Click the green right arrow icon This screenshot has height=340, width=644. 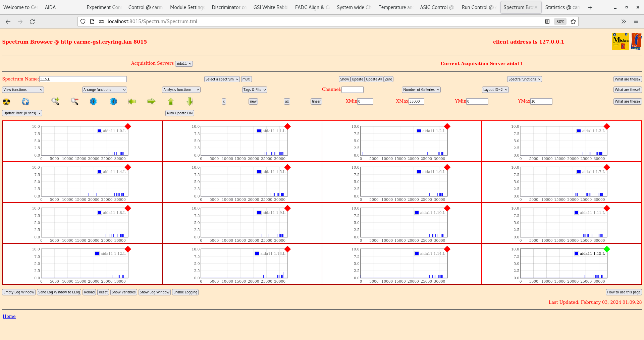coord(151,101)
